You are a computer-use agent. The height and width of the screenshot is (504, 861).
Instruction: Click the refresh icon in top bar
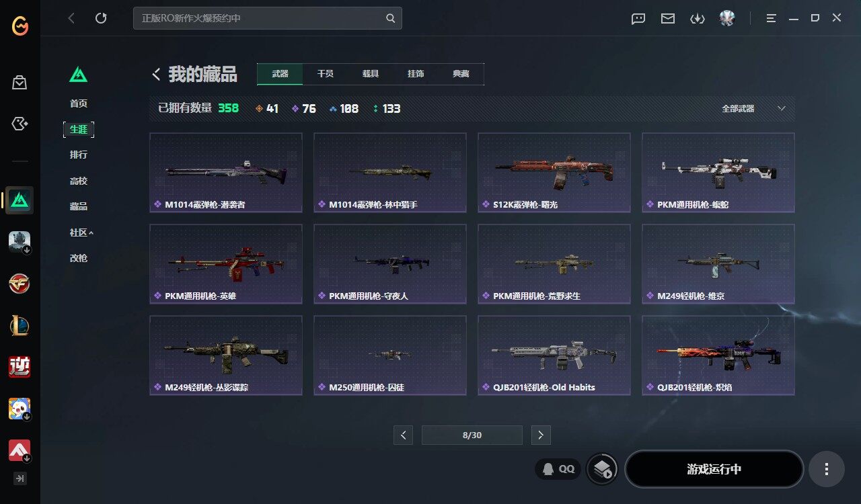[101, 18]
